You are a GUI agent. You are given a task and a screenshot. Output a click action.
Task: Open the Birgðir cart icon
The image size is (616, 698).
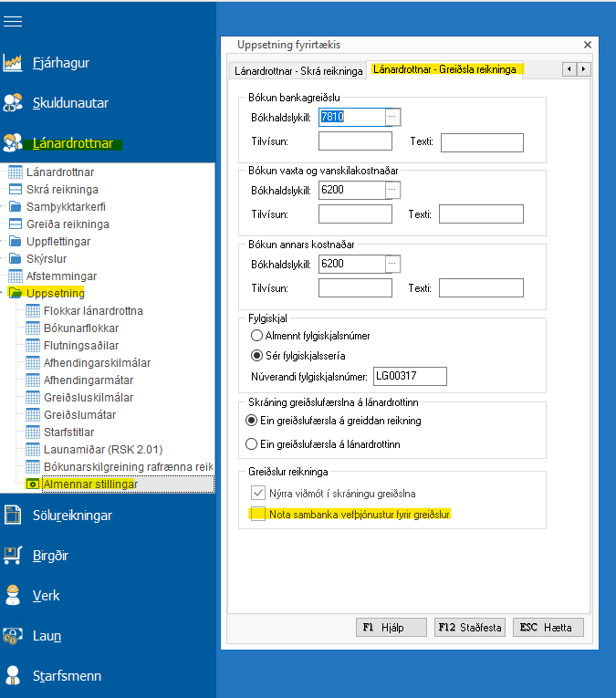tap(13, 555)
